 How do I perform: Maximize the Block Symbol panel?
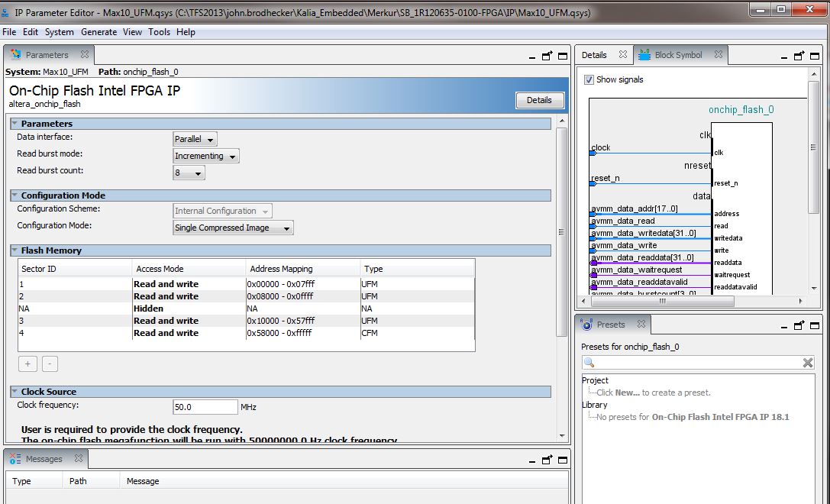815,56
